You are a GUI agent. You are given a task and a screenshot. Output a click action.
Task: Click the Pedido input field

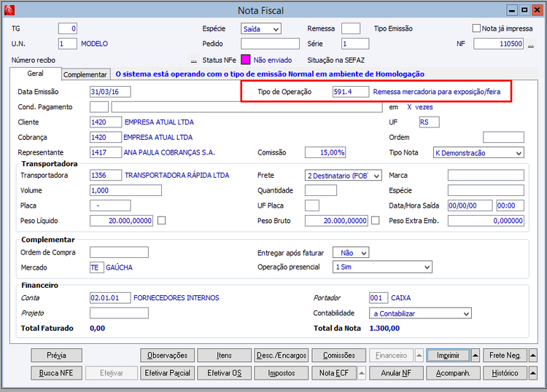[x=270, y=44]
